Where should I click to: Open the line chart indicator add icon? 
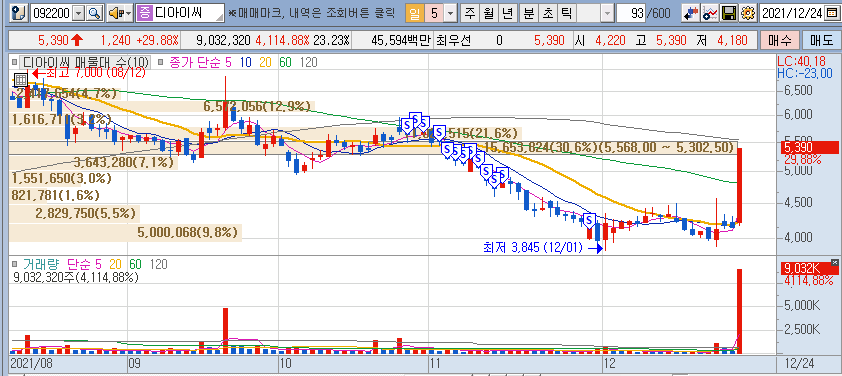(x=710, y=13)
